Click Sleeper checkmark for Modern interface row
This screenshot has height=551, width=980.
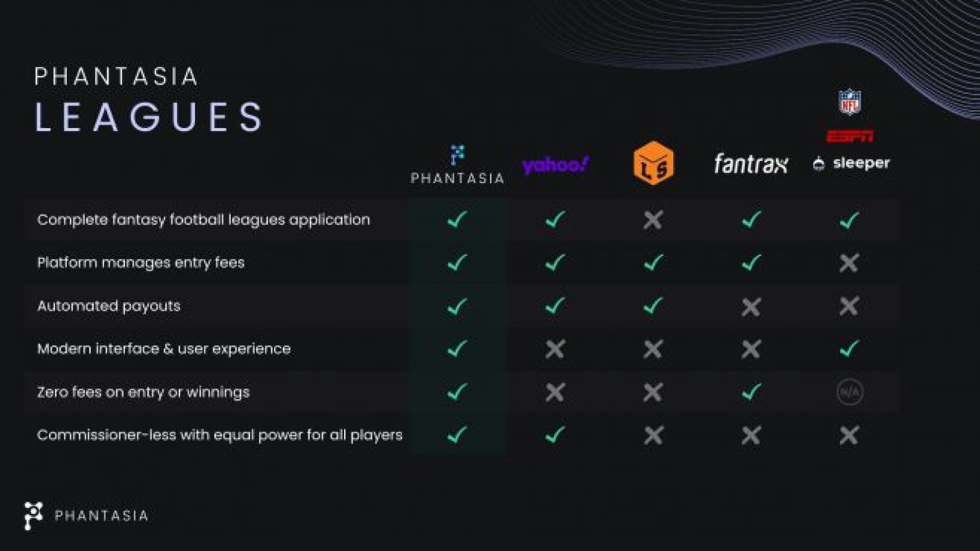point(849,349)
